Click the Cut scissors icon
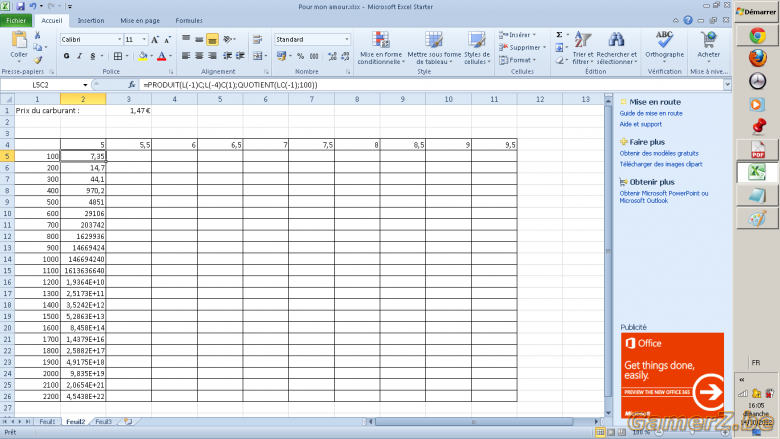 (x=37, y=35)
